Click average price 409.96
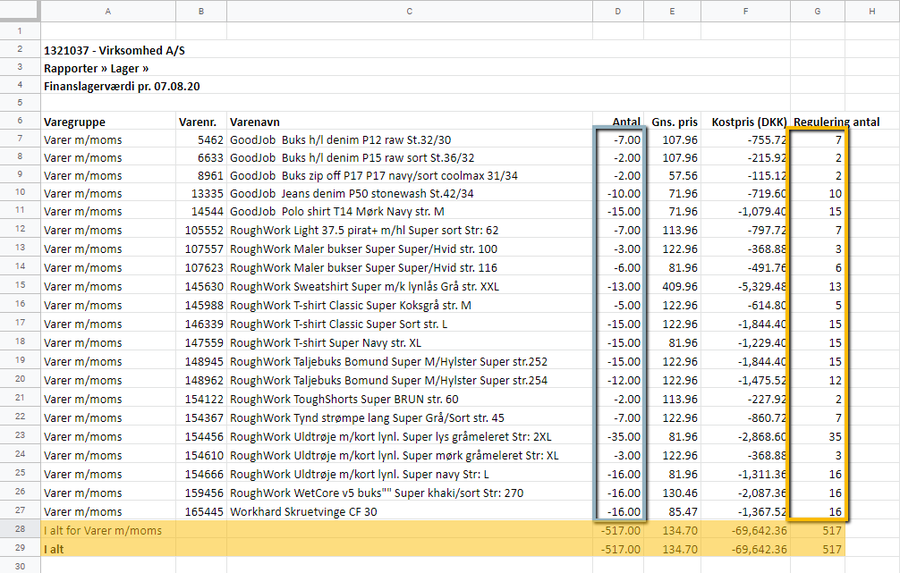The height and width of the screenshot is (573, 900). 680,286
